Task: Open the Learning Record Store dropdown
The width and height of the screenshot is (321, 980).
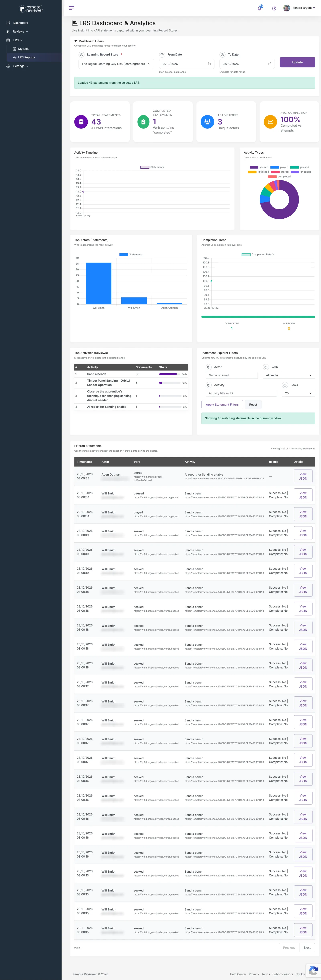Action: (116, 64)
